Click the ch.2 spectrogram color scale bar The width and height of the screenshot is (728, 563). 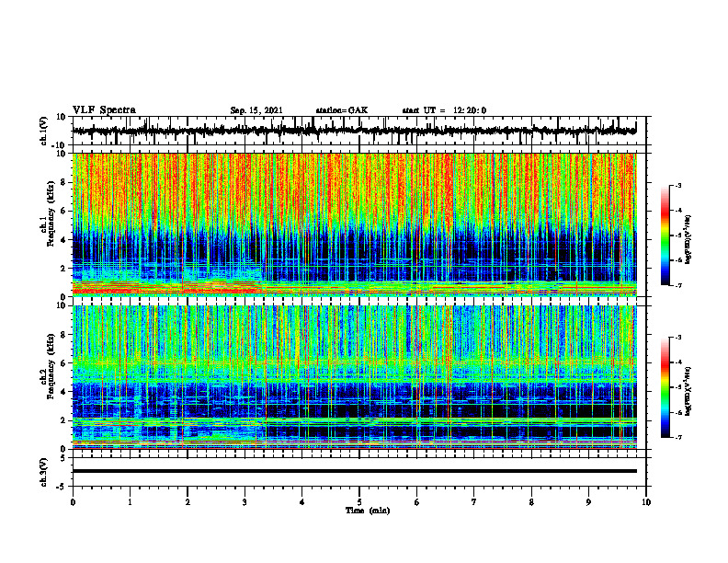point(665,387)
